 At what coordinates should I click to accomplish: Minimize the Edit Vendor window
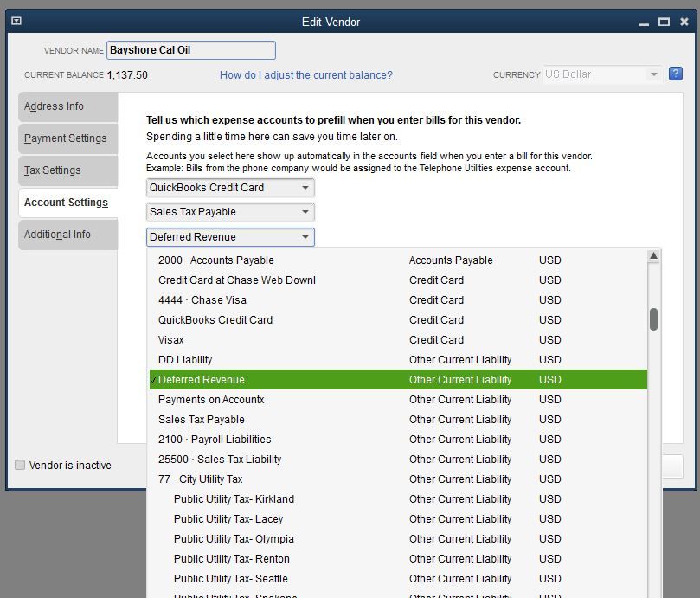pos(644,23)
